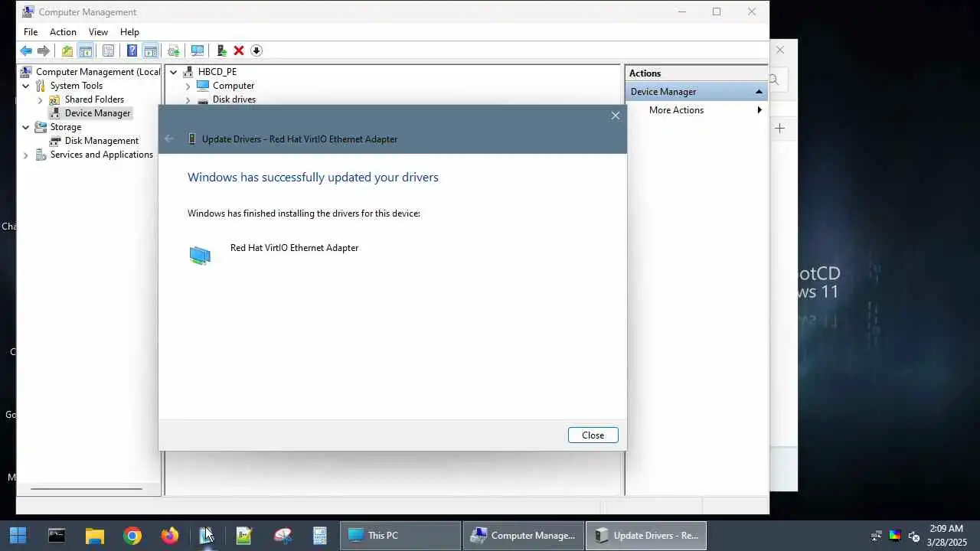980x551 pixels.
Task: Click the Properties sheet toolbar icon
Action: click(108, 51)
